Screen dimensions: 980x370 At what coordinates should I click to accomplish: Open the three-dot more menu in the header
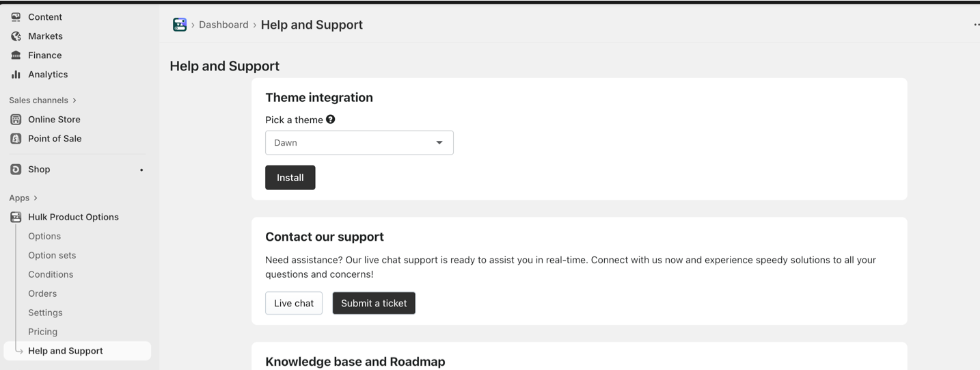976,25
